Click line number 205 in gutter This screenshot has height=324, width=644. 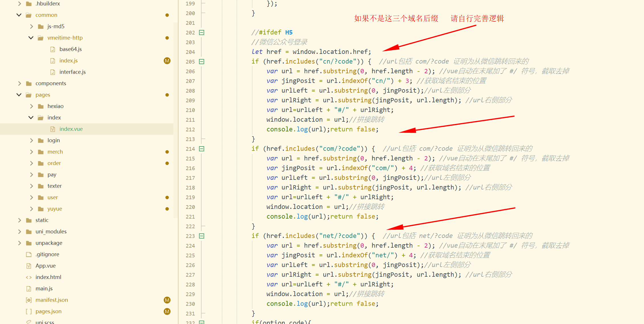(x=190, y=62)
